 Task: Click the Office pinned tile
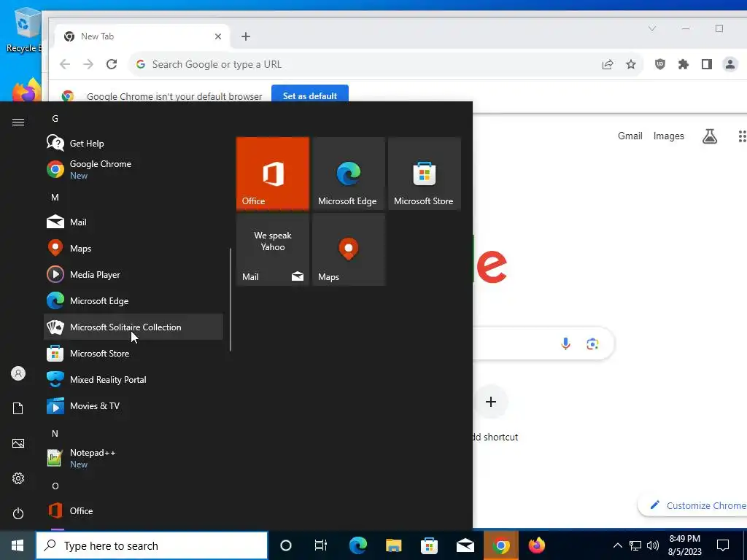[273, 174]
